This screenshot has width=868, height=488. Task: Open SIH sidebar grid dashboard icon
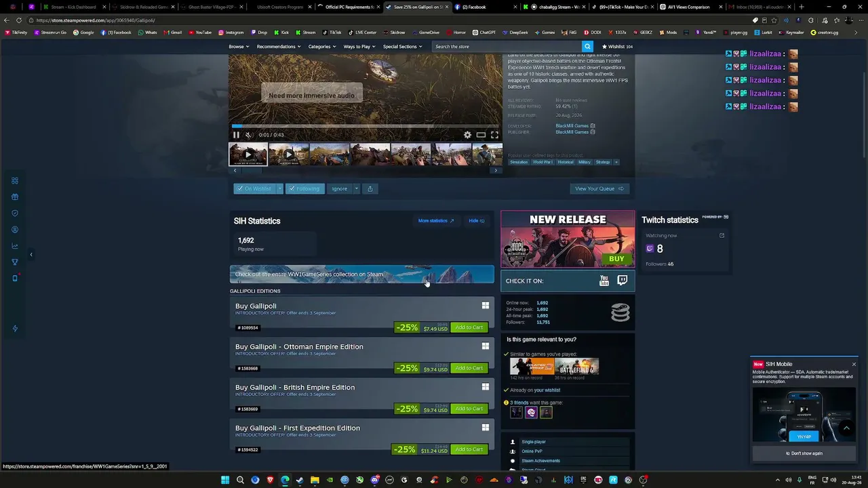coord(15,181)
